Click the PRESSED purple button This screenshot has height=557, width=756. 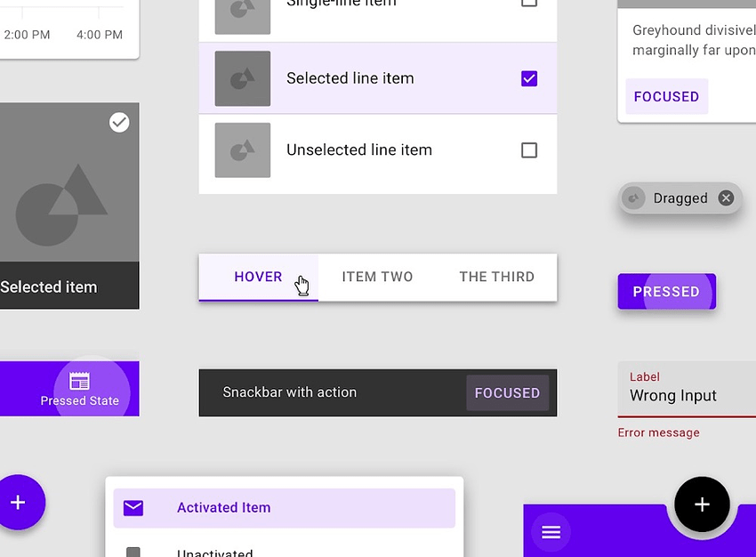click(667, 291)
